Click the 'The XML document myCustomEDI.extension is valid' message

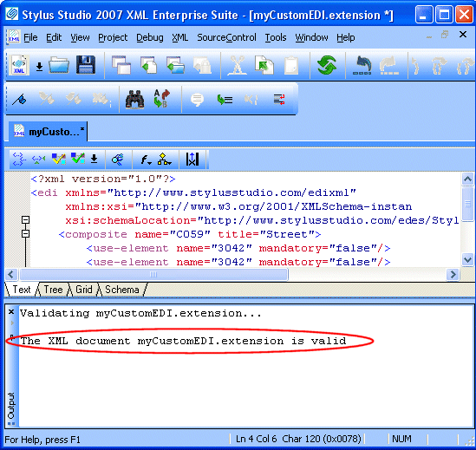(183, 341)
